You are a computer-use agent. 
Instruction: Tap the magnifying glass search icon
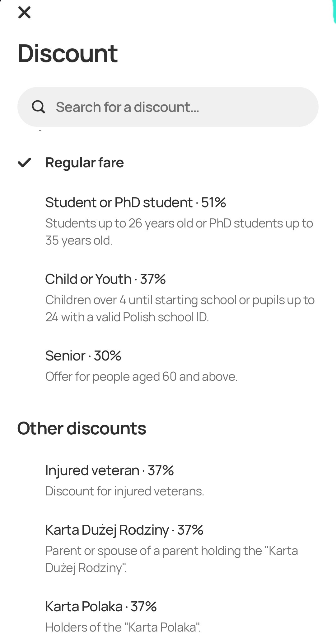coord(38,107)
